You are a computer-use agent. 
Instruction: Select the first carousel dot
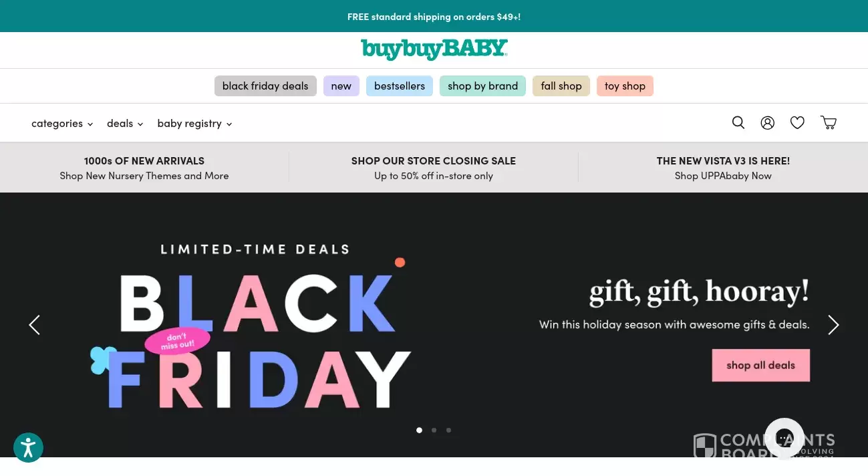(x=420, y=430)
